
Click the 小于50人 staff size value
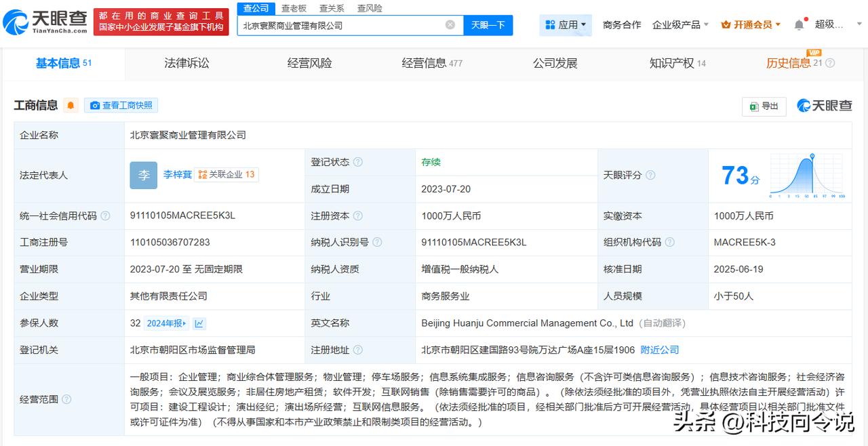coord(734,296)
